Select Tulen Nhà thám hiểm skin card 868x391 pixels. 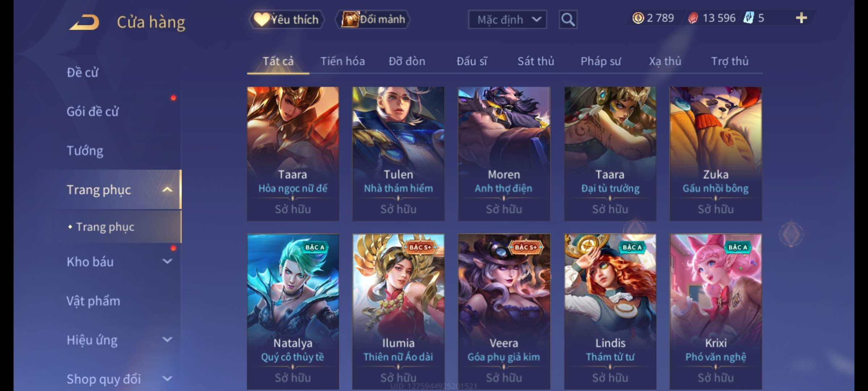pos(398,154)
